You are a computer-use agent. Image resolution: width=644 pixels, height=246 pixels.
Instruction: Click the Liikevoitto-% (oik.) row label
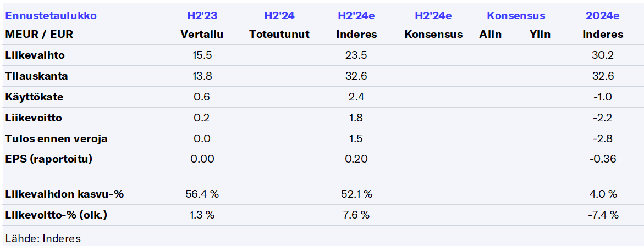click(x=56, y=215)
